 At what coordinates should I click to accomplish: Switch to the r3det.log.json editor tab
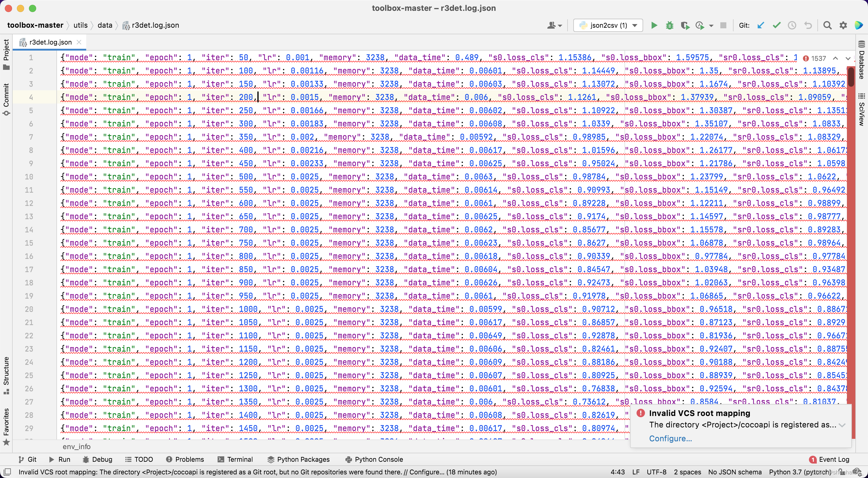(51, 42)
